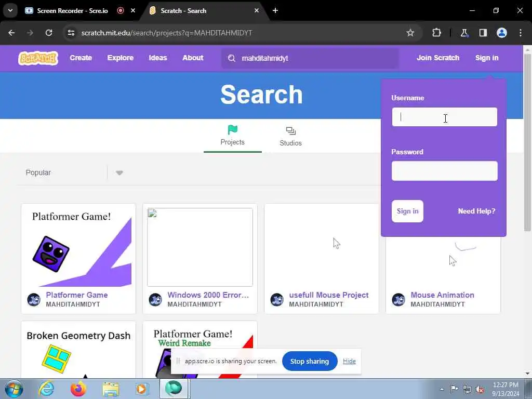Open Platformer Game project title
Screen dimensions: 532x399
[77, 295]
